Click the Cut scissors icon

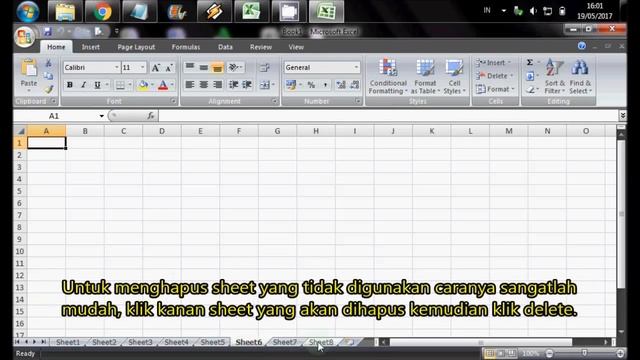coord(49,63)
